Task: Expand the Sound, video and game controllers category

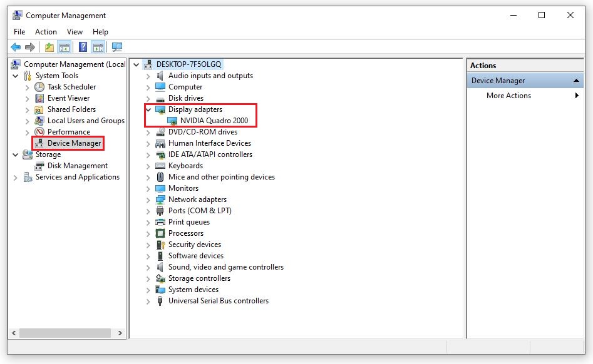Action: click(148, 266)
